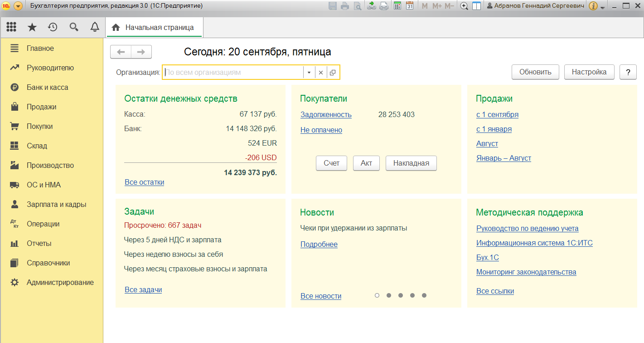Open the Банк и касса section

(x=47, y=87)
